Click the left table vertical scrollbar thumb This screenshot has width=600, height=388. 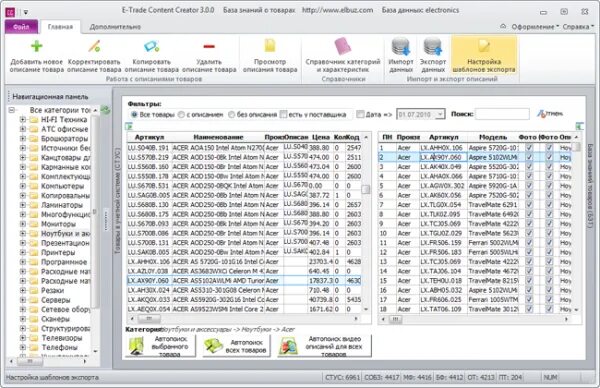[366, 189]
